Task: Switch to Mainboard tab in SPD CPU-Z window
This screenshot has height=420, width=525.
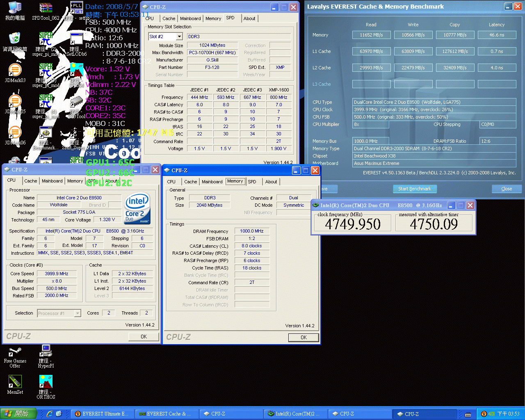Action: pyautogui.click(x=190, y=18)
